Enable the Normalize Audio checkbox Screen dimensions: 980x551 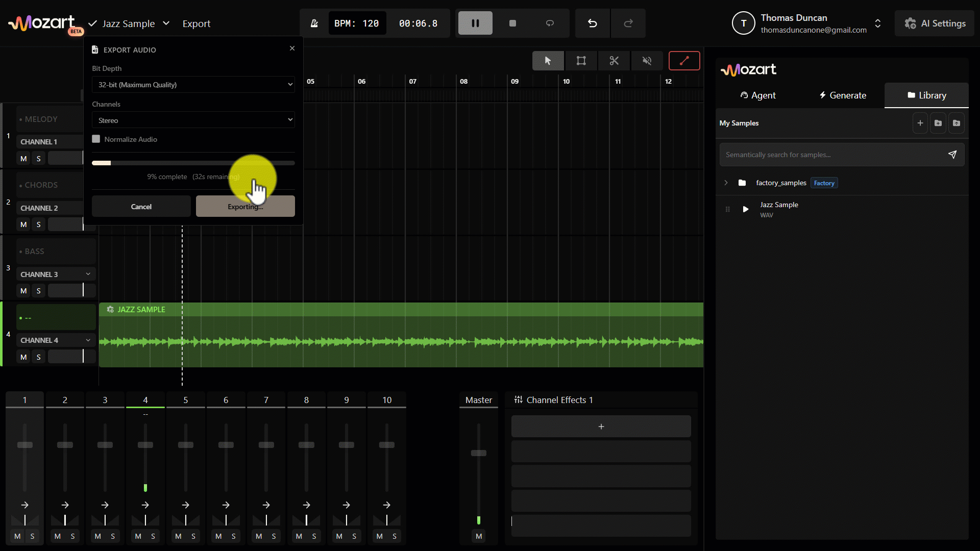96,139
